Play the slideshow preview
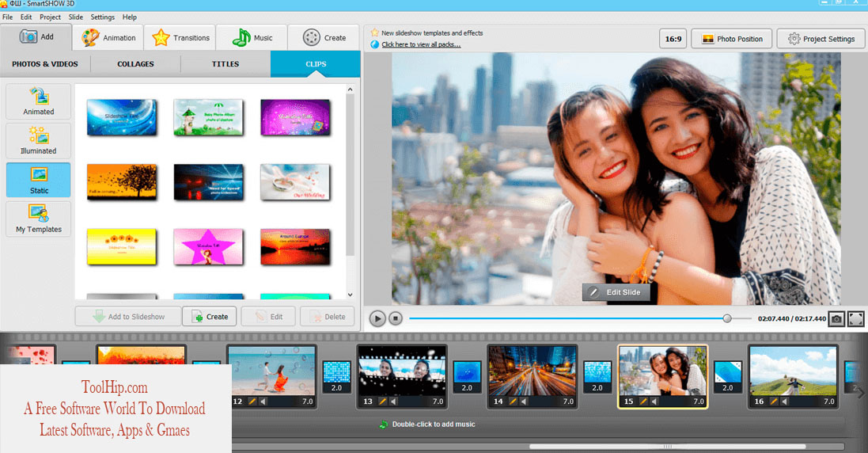This screenshot has height=453, width=868. [x=377, y=318]
